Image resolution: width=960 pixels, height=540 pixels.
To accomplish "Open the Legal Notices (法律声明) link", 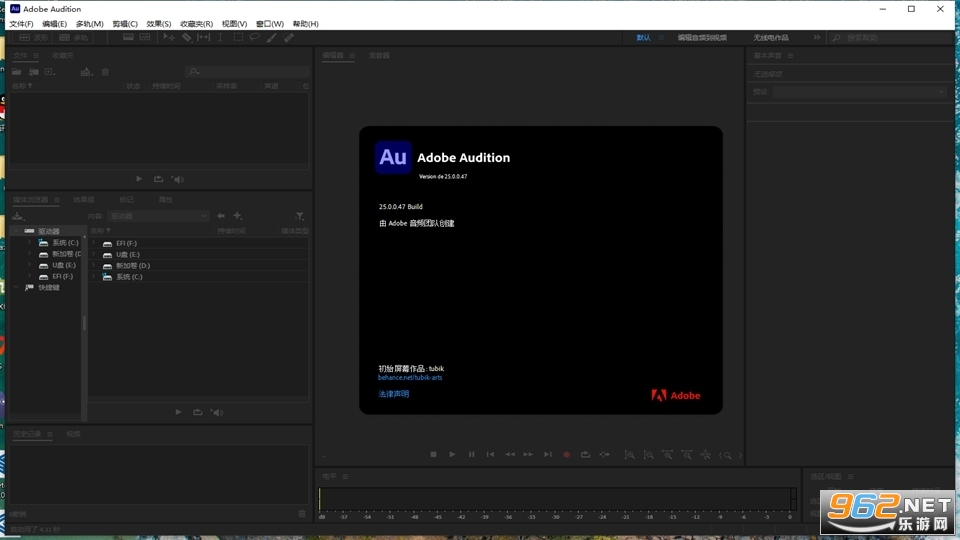I will coord(394,394).
